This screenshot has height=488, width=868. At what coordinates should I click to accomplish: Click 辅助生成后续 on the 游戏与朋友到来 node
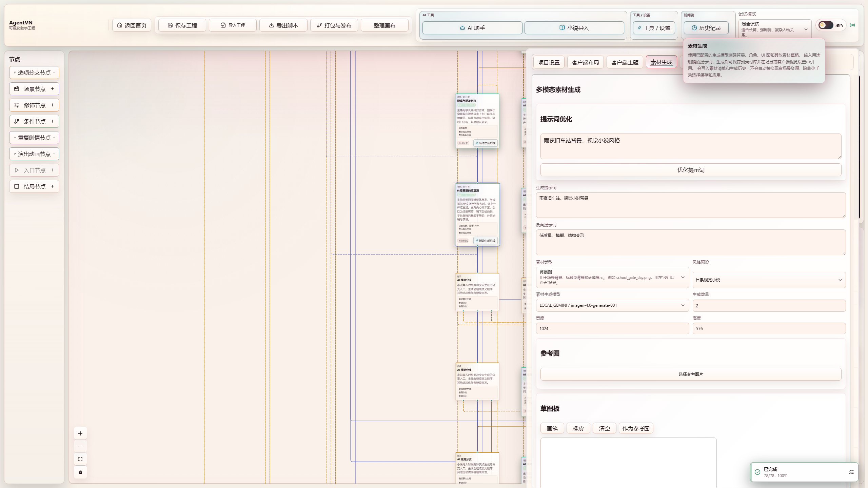pyautogui.click(x=486, y=143)
